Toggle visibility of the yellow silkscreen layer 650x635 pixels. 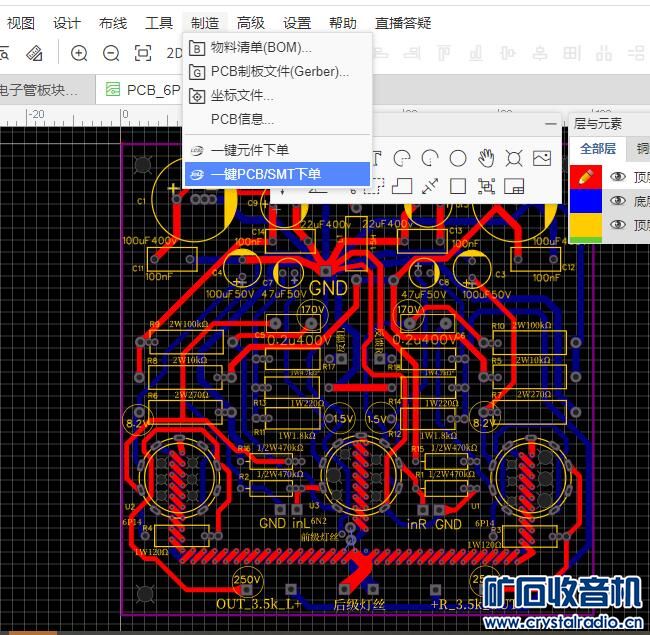click(618, 225)
